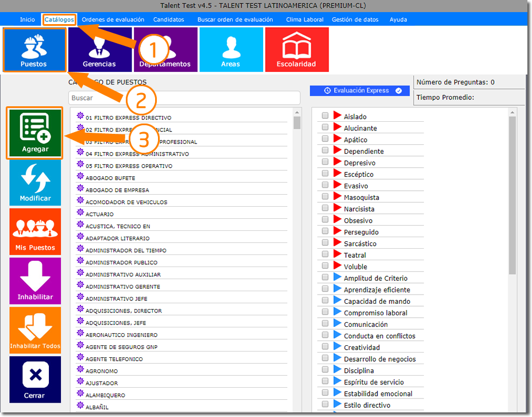Screen dimensions: 532x417
Task: Open the Inicio menu
Action: tap(28, 20)
